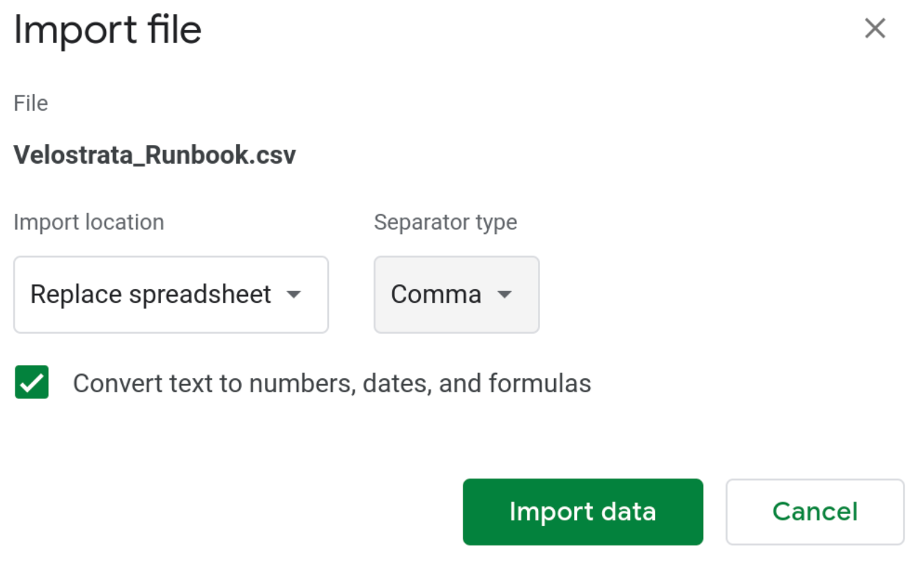Click the outlined Cancel button
924x574 pixels.
(x=815, y=511)
